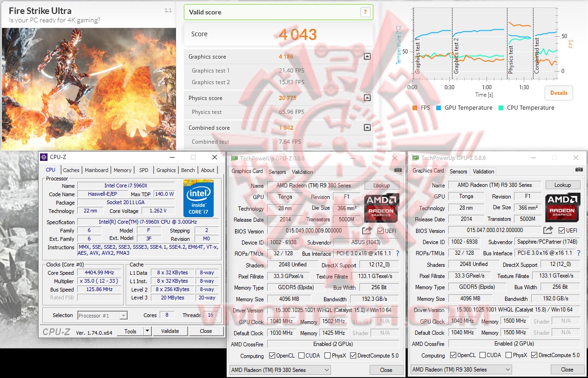Click the overall Score value 4 043
Image resolution: width=588 pixels, height=378 pixels.
coord(297,34)
